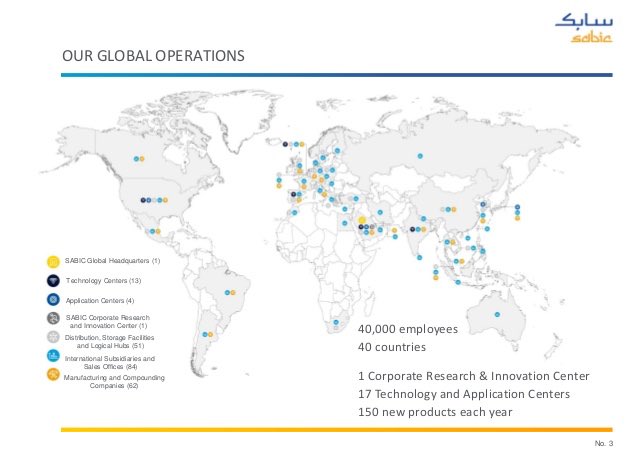Screen dimensions: 638x456
Task: Click the blue marker in Brazil
Action: pos(227,292)
